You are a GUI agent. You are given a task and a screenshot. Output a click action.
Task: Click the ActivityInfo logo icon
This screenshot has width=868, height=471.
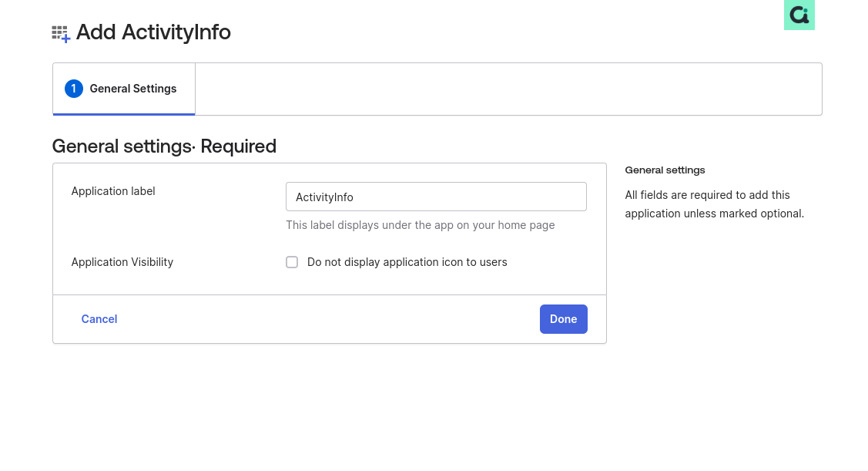799,15
